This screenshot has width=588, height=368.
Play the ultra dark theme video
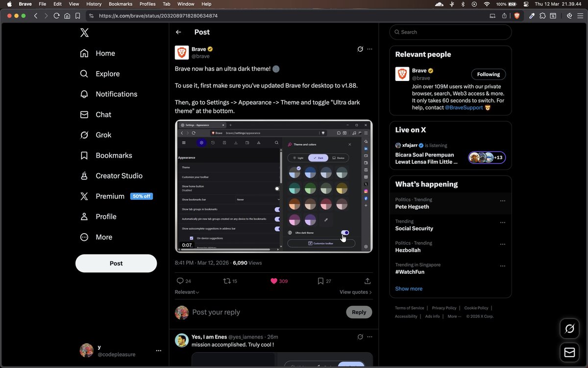tap(274, 186)
